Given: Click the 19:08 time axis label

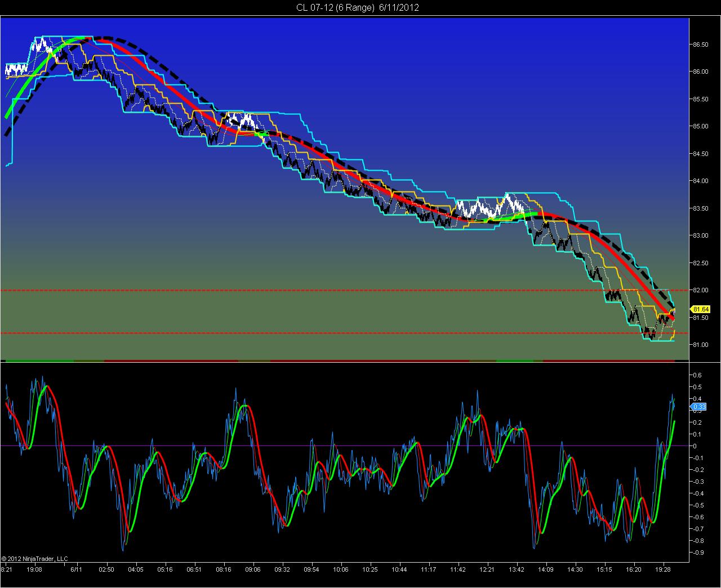Looking at the screenshot, I should coord(34,569).
